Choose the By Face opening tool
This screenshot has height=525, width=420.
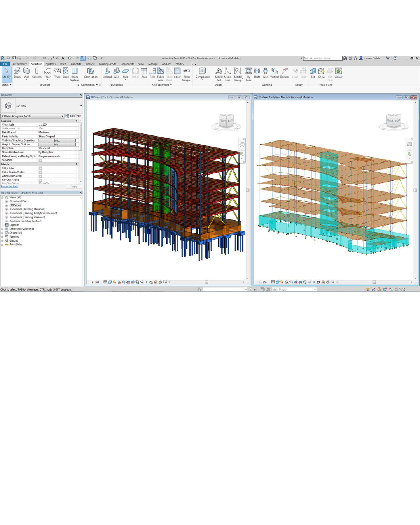(x=248, y=74)
